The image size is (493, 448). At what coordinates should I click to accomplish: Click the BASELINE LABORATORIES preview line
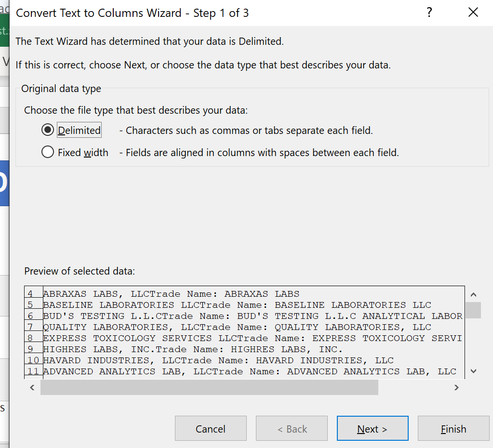point(237,305)
